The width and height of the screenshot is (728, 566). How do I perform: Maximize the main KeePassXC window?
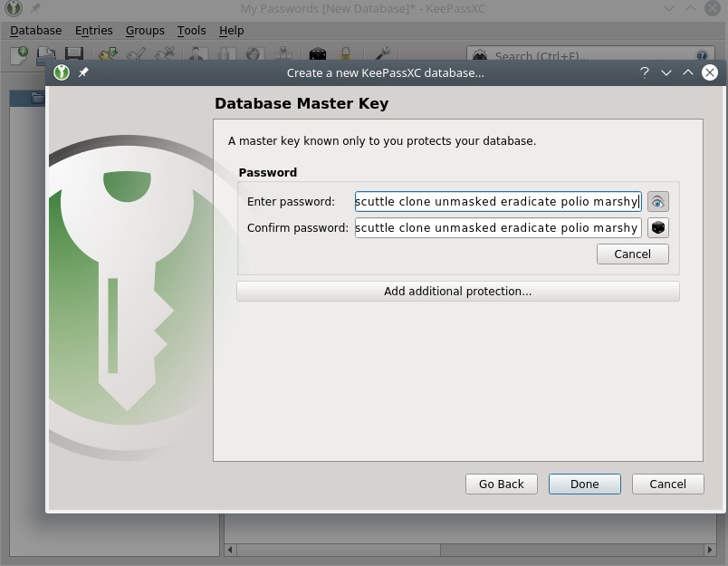(x=691, y=8)
